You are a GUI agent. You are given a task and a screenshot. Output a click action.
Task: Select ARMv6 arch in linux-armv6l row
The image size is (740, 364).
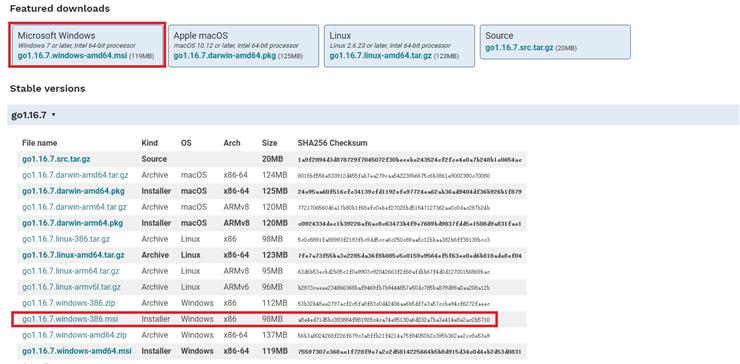[x=236, y=287]
